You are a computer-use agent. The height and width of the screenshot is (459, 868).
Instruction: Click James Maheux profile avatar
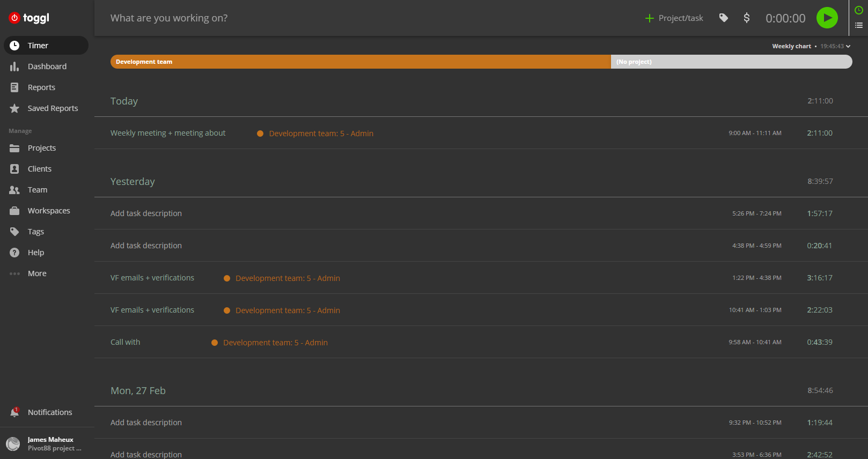[x=13, y=444]
